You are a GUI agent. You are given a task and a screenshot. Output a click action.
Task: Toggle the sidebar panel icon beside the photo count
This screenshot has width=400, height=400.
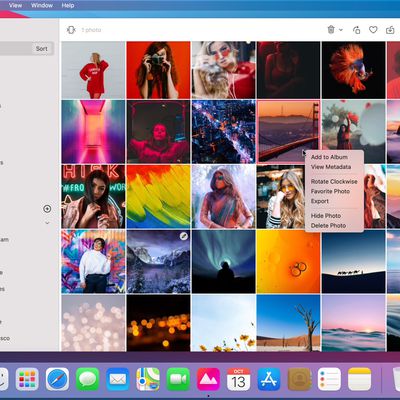pos(71,30)
